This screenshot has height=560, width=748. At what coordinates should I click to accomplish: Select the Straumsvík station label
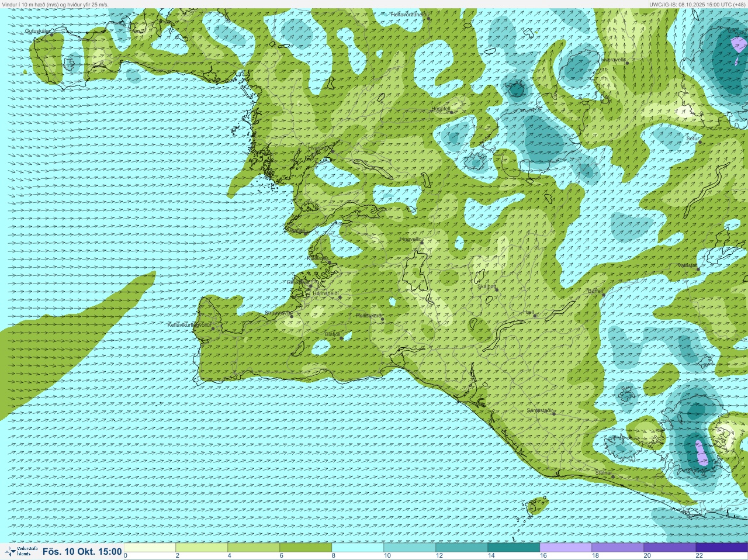(278, 313)
